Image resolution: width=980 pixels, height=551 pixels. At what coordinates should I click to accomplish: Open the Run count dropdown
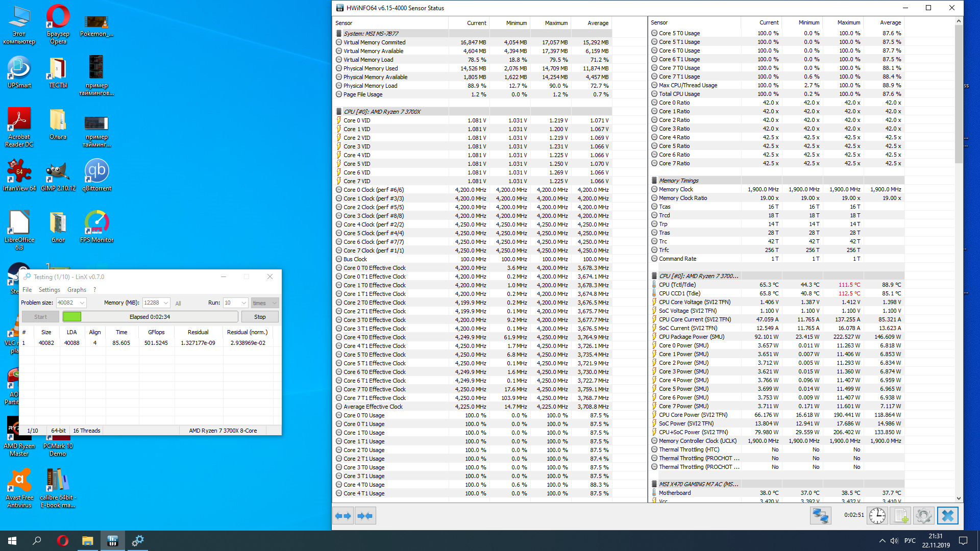coord(243,303)
